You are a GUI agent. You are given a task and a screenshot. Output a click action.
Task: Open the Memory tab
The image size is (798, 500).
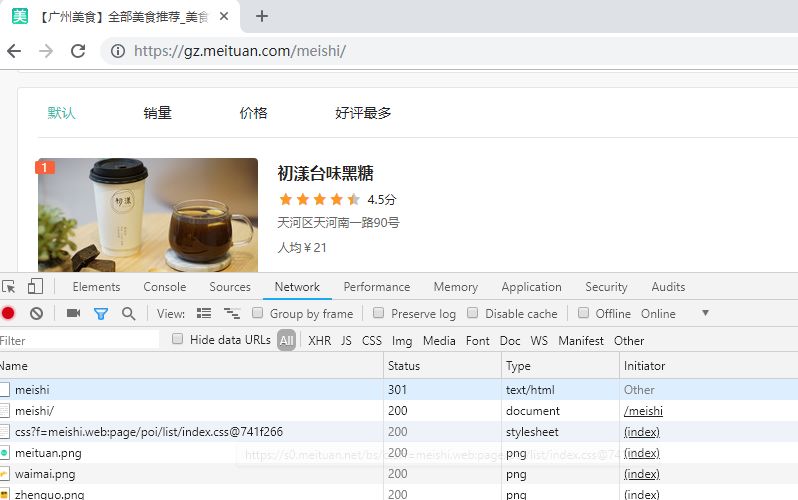point(455,287)
